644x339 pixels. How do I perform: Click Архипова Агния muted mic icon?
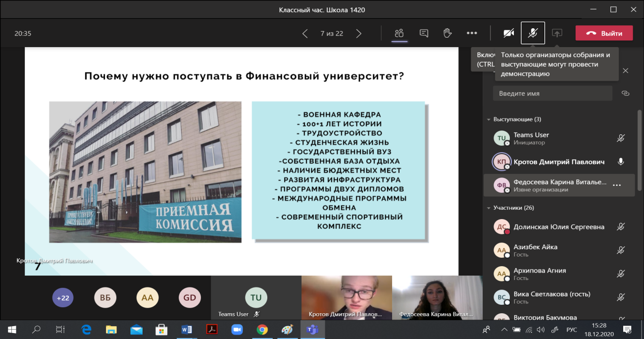coord(620,274)
